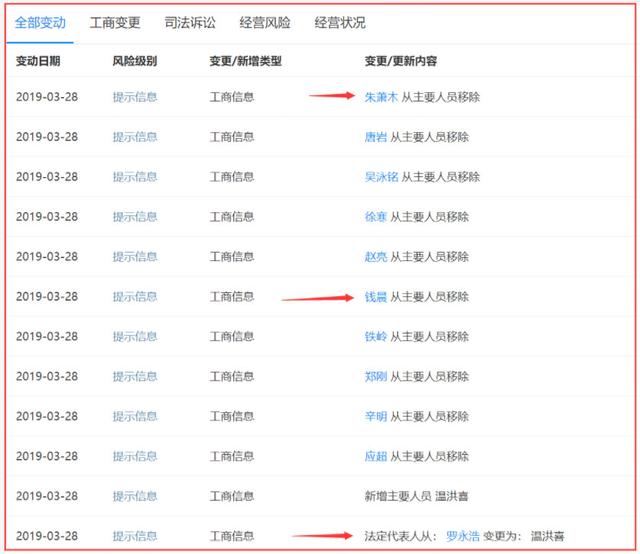Switch to the 全部变动 tab
This screenshot has width=640, height=554.
(40, 22)
